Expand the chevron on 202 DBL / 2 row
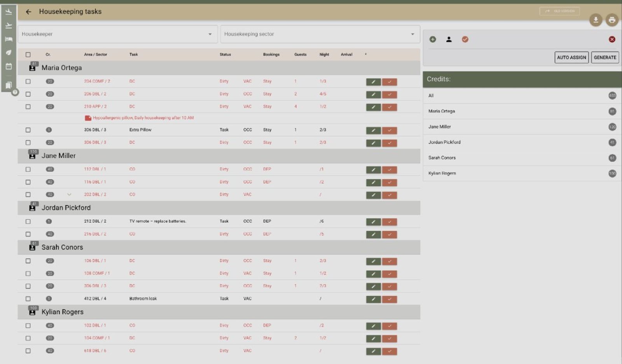Image resolution: width=622 pixels, height=364 pixels. (69, 195)
